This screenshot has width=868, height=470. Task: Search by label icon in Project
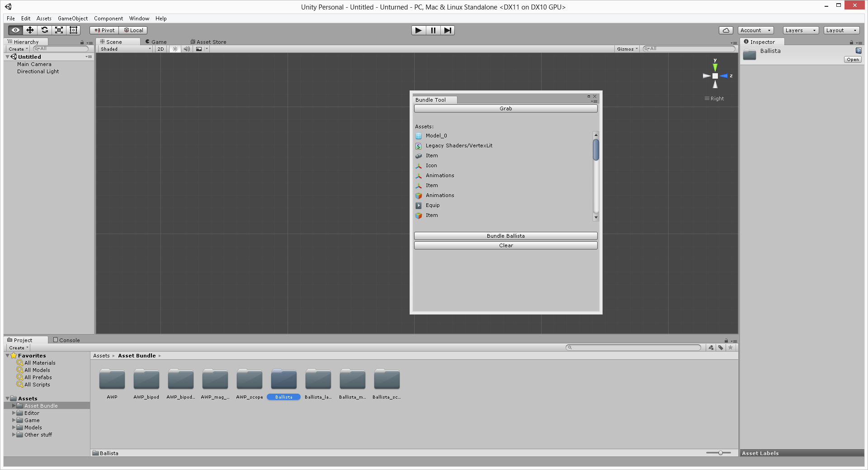pos(721,348)
